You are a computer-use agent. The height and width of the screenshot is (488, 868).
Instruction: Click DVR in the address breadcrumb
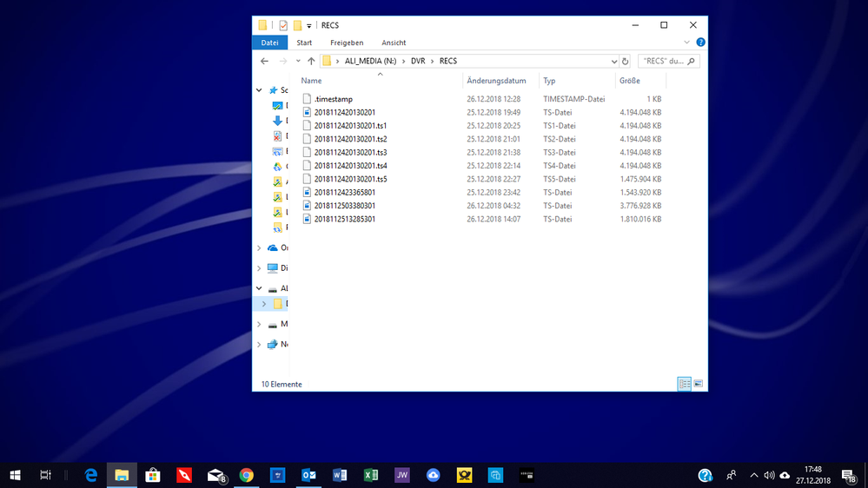pyautogui.click(x=418, y=62)
